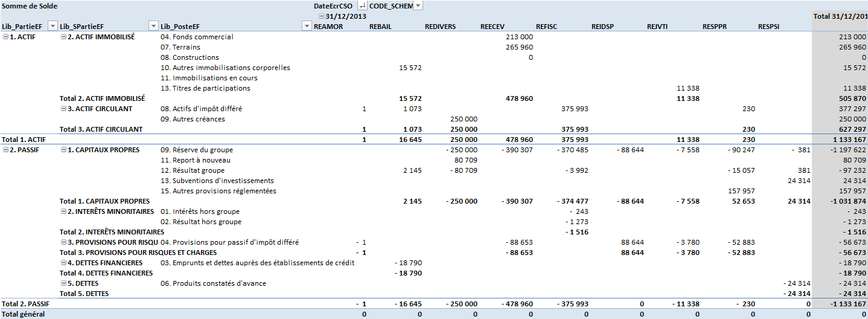Select the Somme de Solde cell
This screenshot has width=868, height=319.
tap(30, 6)
